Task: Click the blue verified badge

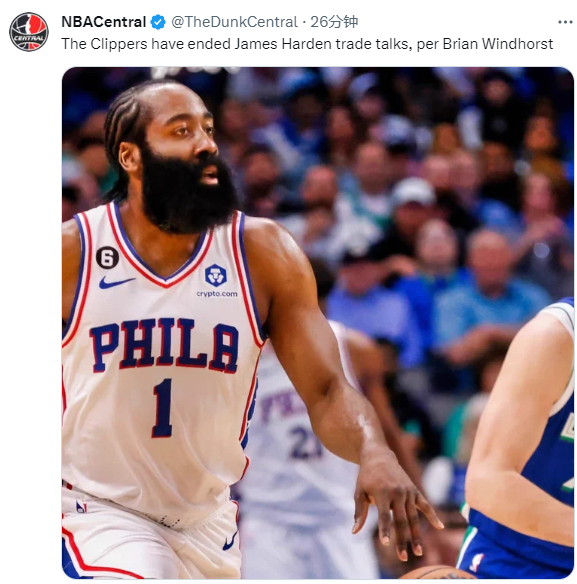Action: click(x=158, y=22)
